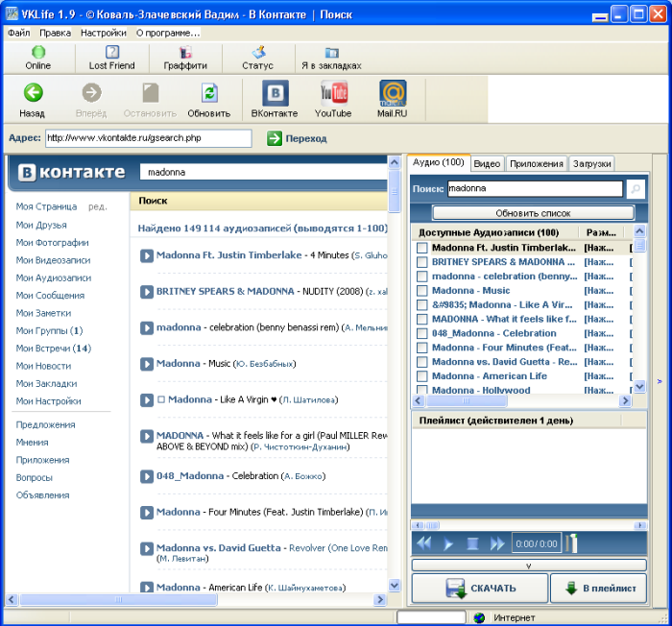Tick checkbox for 048_Madonna - Celebration
Viewport: 672px width, 626px height.
(421, 333)
